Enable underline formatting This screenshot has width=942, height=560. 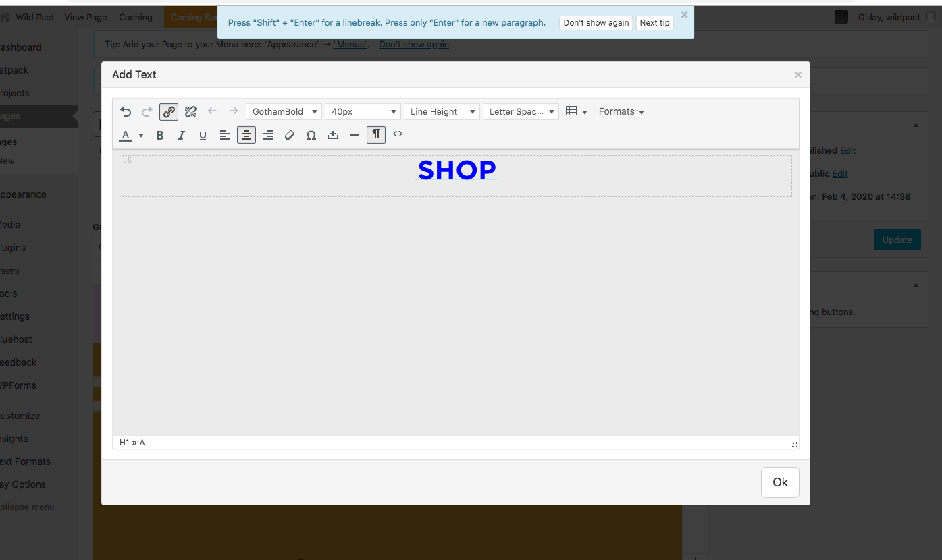click(203, 135)
